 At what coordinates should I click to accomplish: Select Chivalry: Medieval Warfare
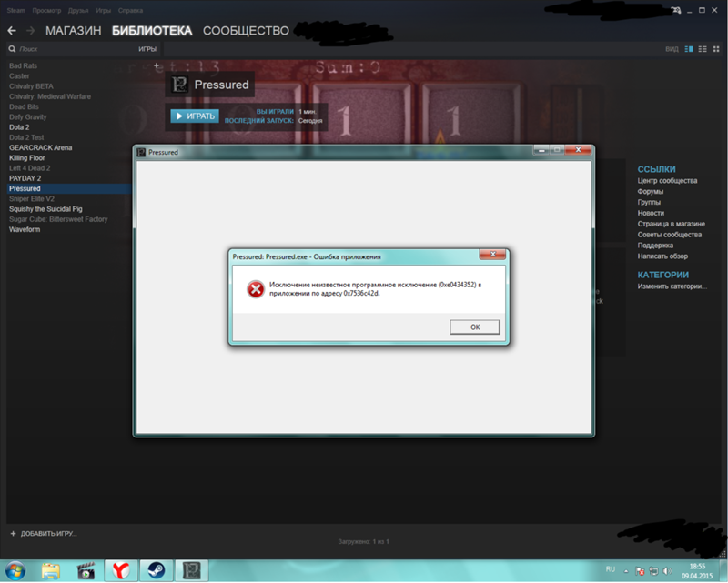(x=50, y=96)
